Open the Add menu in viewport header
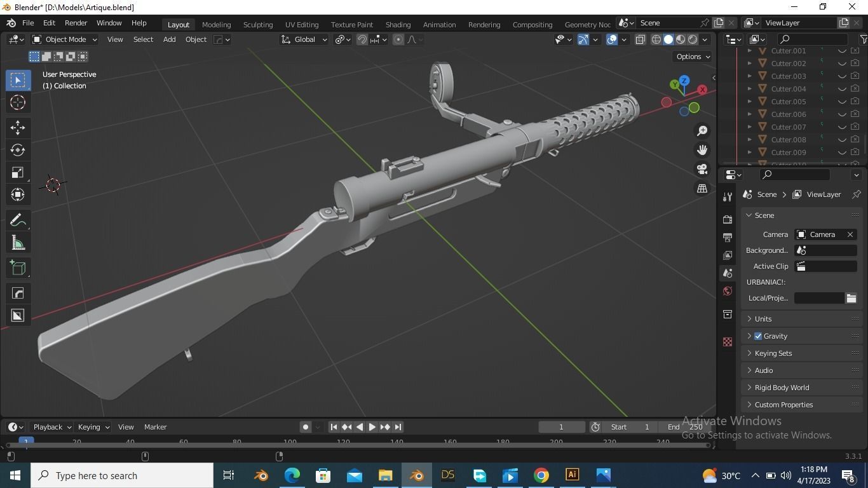Screen dimensions: 868x488 [169, 39]
